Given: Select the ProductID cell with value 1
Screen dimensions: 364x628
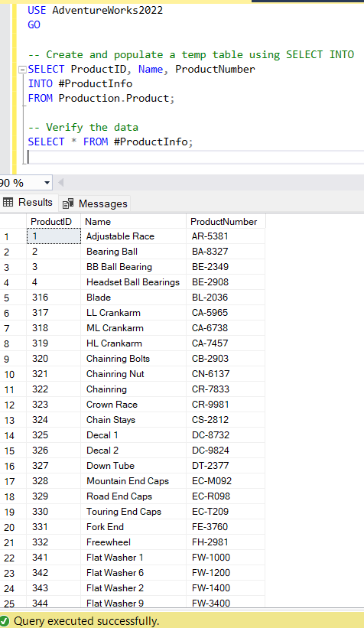Looking at the screenshot, I should (54, 236).
